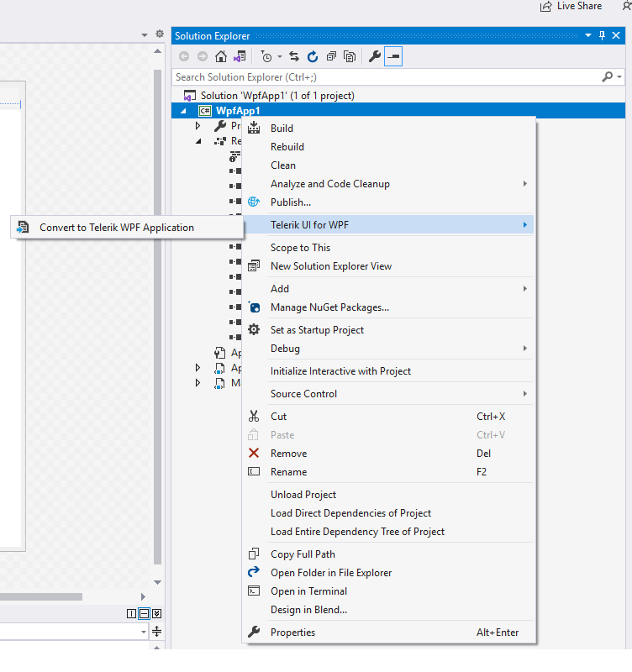
Task: Expand the MainWindow.xaml node arrow
Action: pos(197,382)
